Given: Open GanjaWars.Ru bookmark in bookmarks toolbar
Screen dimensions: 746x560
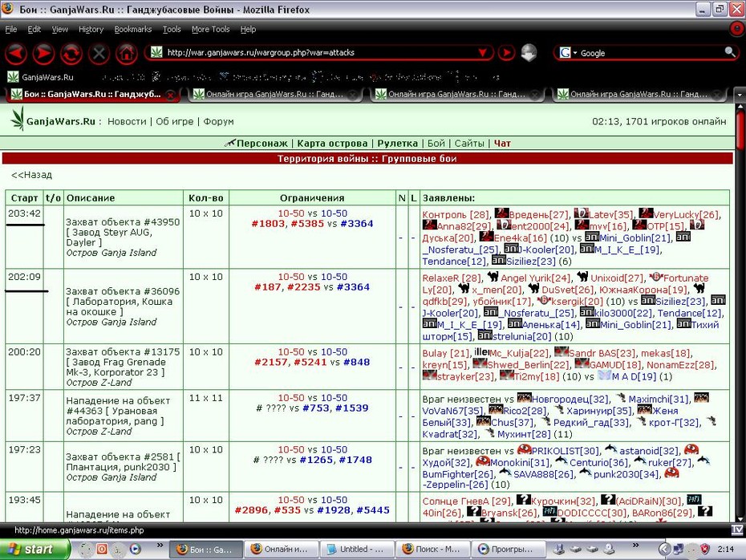Looking at the screenshot, I should [x=40, y=77].
